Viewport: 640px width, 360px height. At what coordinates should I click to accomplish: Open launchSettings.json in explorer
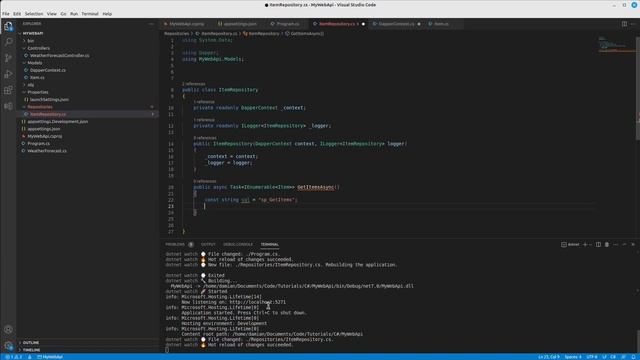[x=88, y=100]
